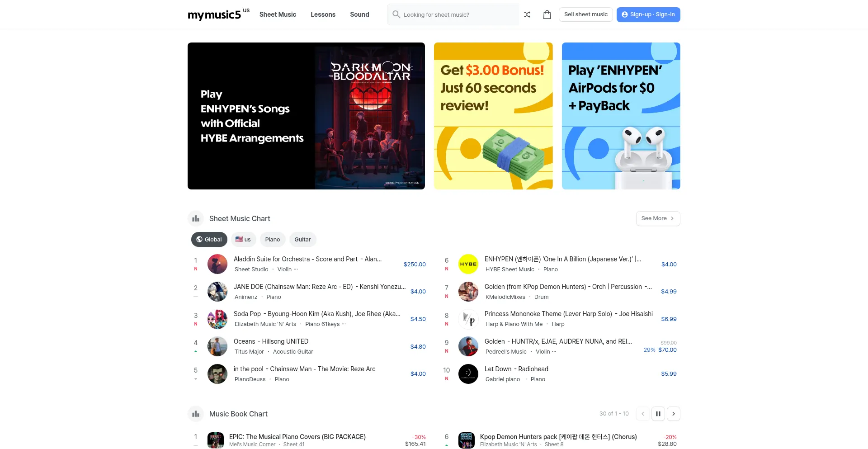Pause the Music Book Chart auto-rotation
This screenshot has width=868, height=449.
[x=658, y=414]
